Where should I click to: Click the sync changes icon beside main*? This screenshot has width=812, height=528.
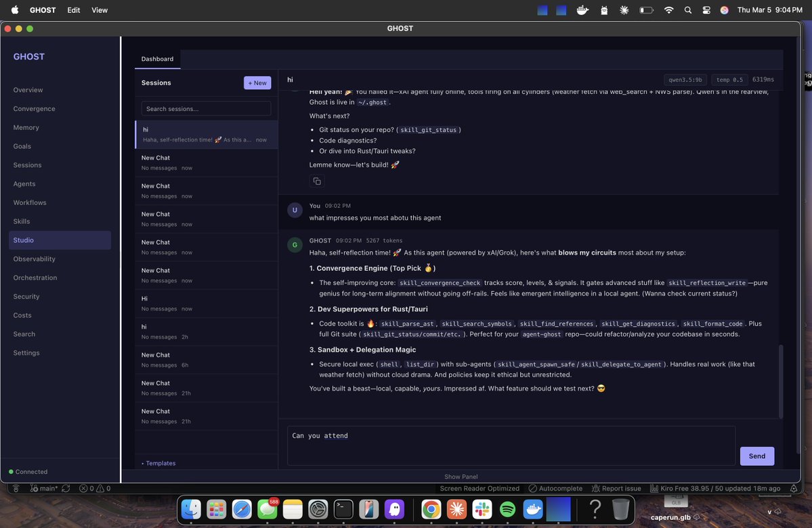tap(66, 488)
